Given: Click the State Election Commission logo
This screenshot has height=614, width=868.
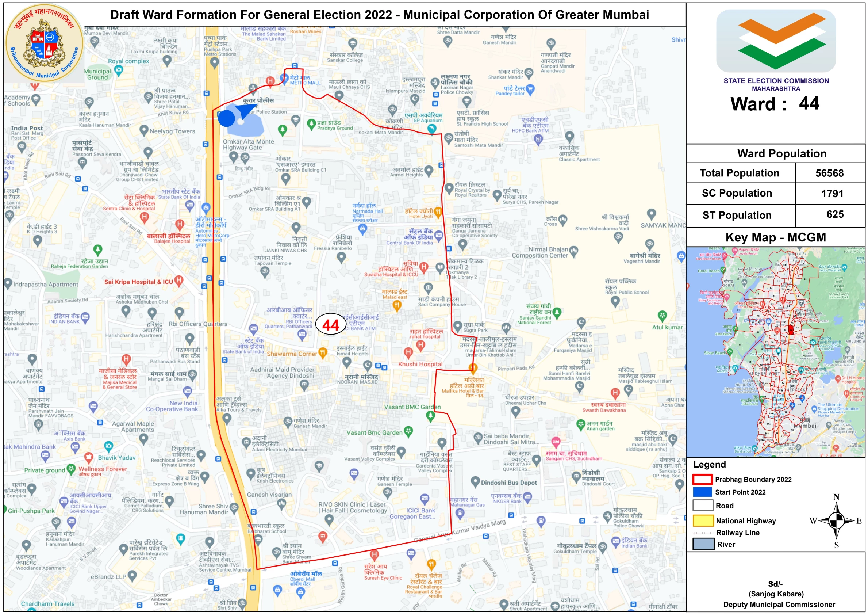Looking at the screenshot, I should point(776,41).
